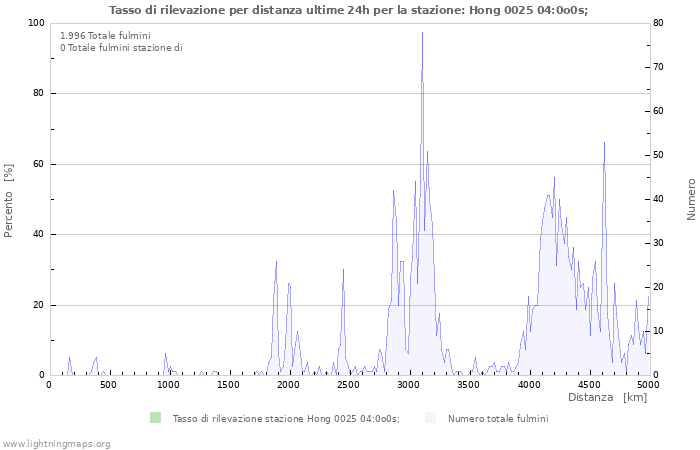Click the '100' tick on the left axis
Image resolution: width=700 pixels, height=450 pixels.
(x=36, y=23)
